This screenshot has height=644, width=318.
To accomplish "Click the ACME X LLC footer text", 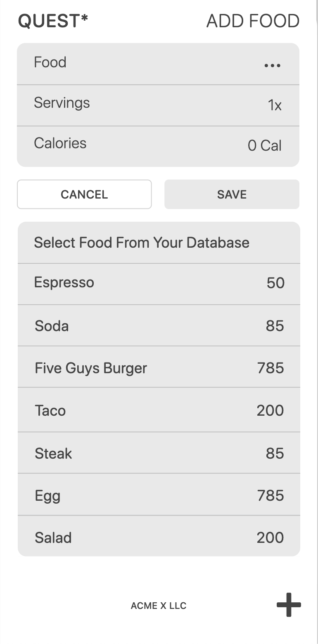I will [x=159, y=606].
